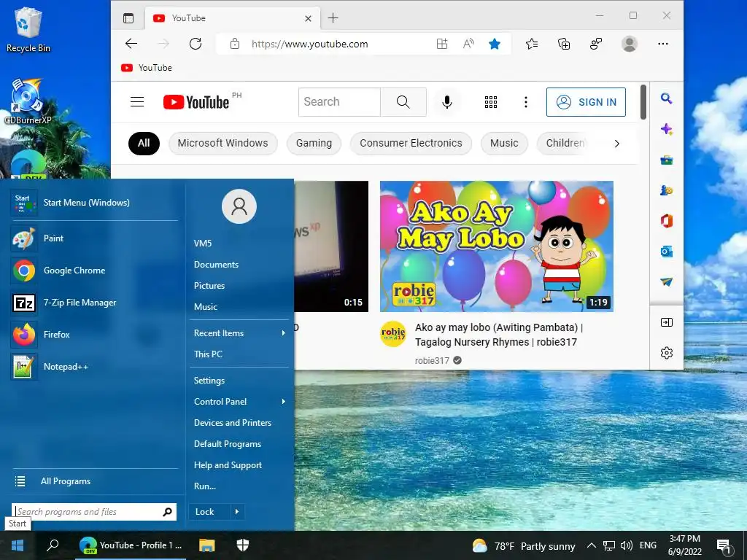Viewport: 747px width, 560px height.
Task: Search with your voice microphone icon
Action: tap(447, 102)
